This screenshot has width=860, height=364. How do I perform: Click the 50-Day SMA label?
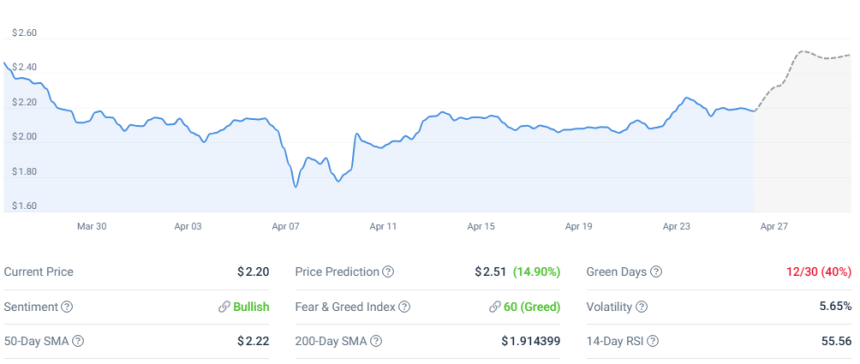[x=36, y=341]
